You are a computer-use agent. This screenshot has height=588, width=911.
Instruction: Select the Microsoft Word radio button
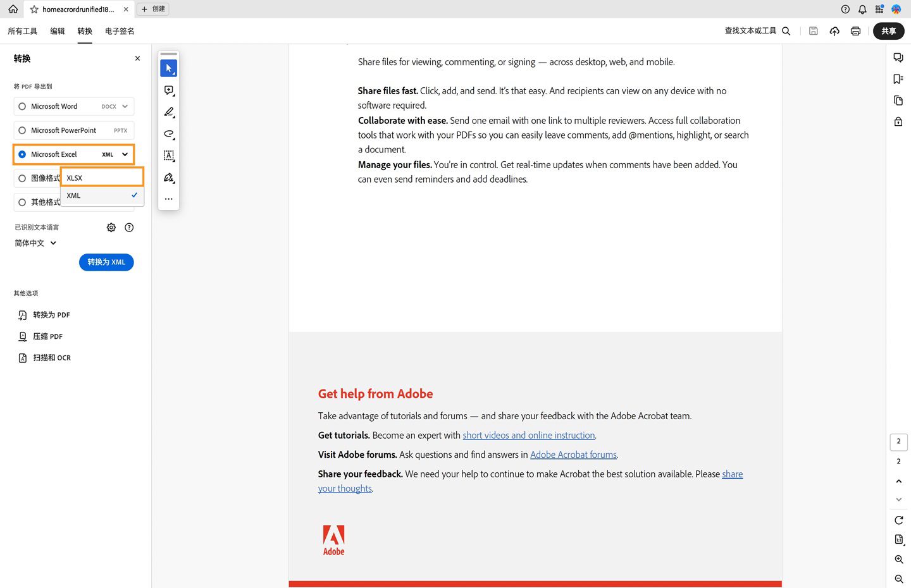(22, 106)
